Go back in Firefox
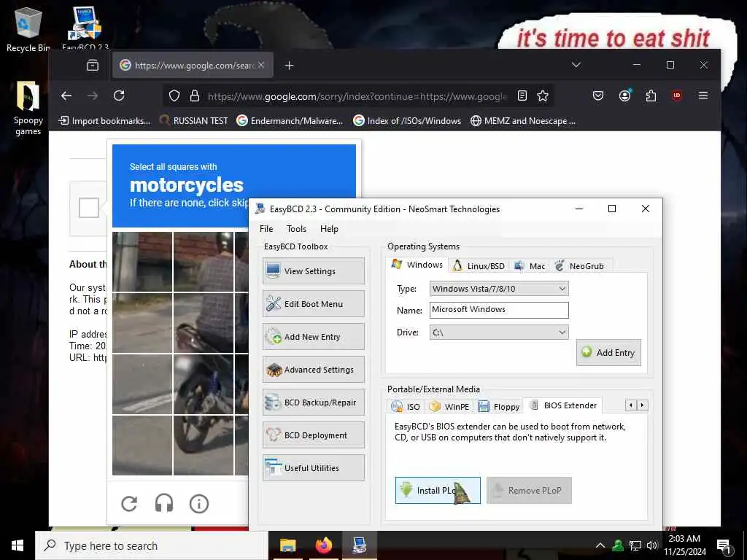This screenshot has width=747, height=560. [x=66, y=96]
